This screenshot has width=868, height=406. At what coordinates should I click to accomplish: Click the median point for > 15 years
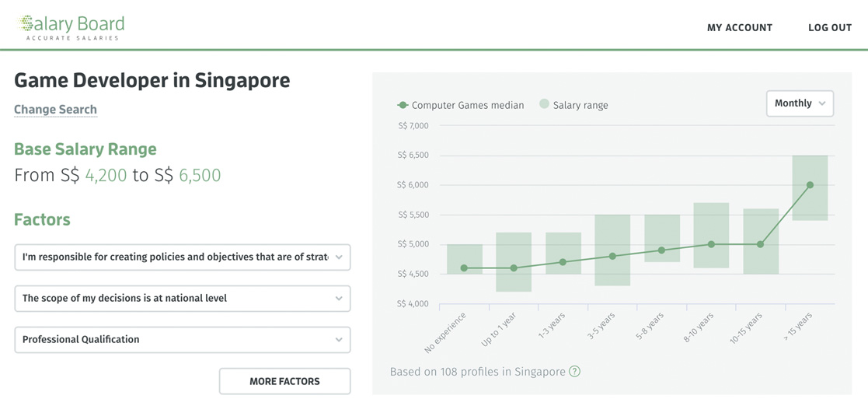[810, 185]
